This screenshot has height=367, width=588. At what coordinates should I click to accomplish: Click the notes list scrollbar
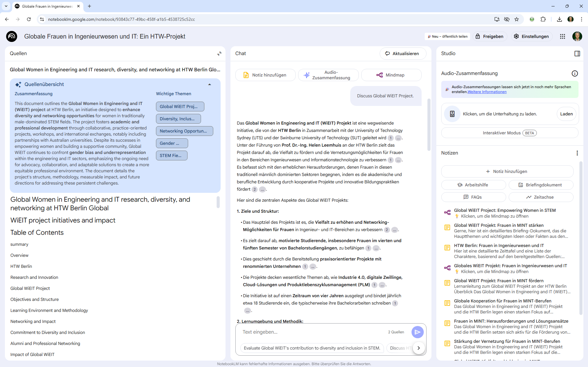tap(581, 239)
